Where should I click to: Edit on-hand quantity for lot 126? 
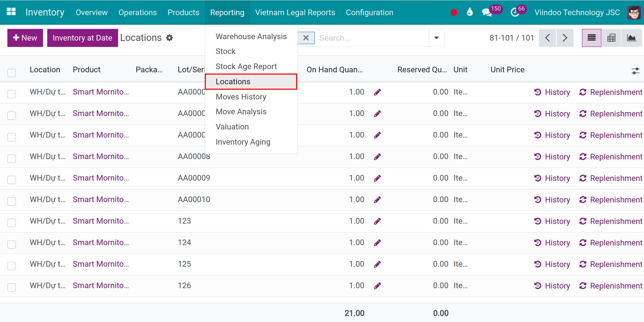[377, 286]
